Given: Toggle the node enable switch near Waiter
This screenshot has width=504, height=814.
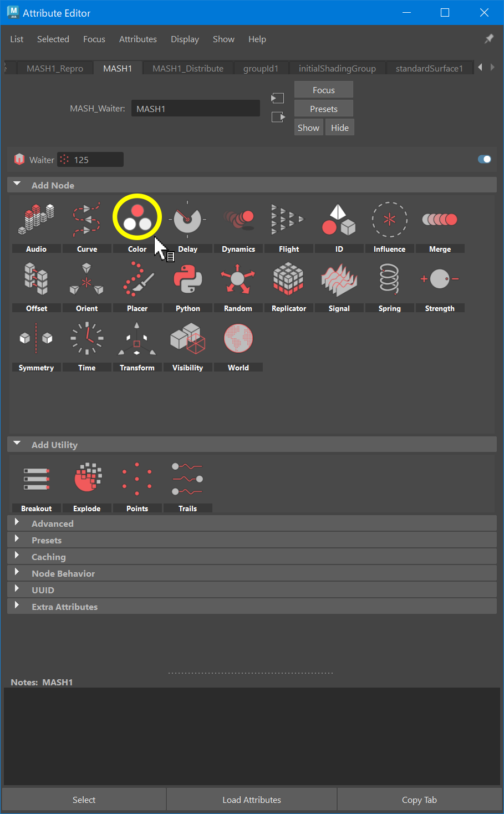Looking at the screenshot, I should click(484, 159).
